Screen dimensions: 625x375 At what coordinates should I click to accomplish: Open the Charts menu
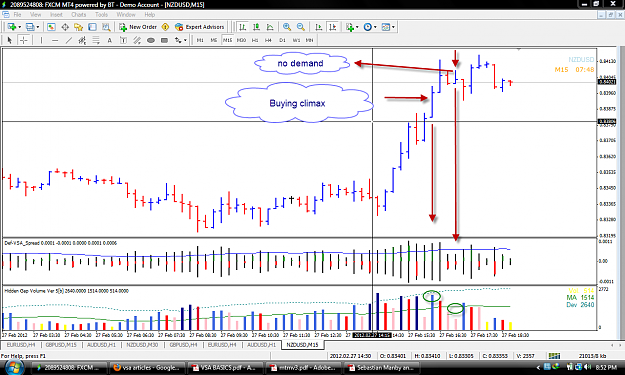[x=79, y=14]
